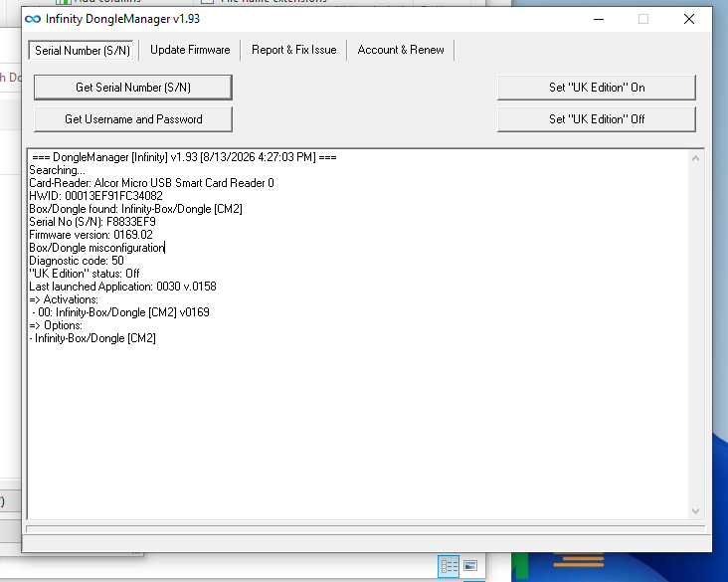
Task: Switch to the Serial Number (S/N) tab
Action: [x=82, y=50]
